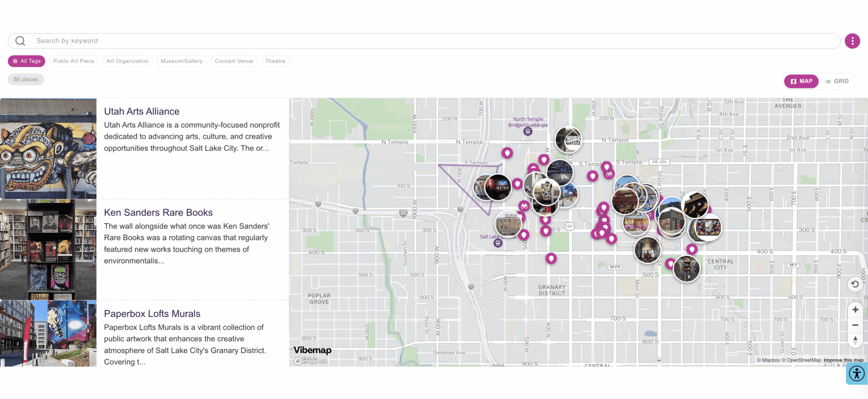
Task: Open the Ken Sanders Rare Books title
Action: (x=158, y=213)
